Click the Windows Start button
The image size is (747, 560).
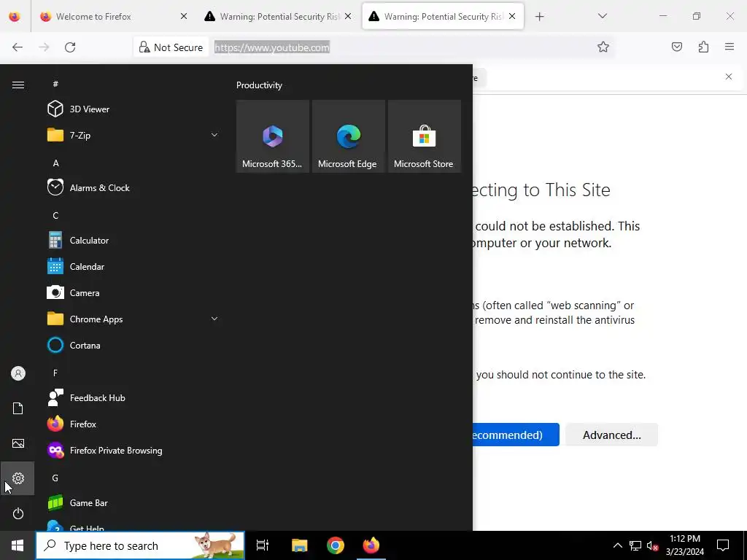tap(18, 545)
